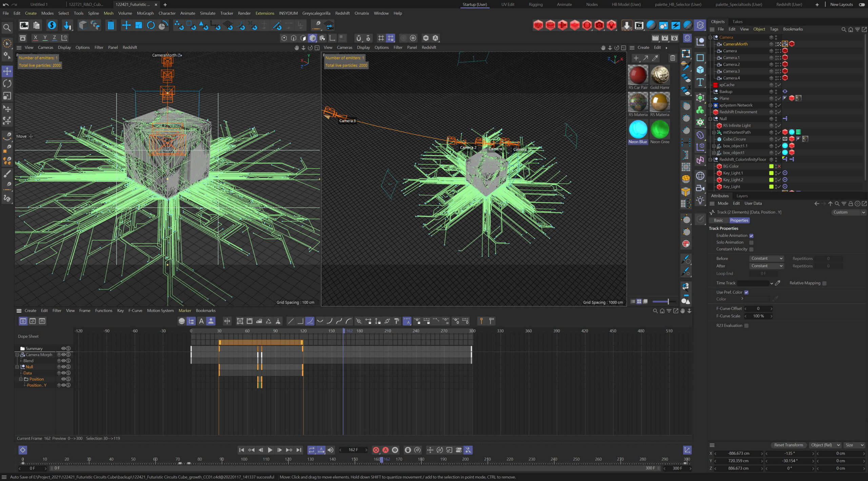868x481 pixels.
Task: Click the Record Active Objects button
Action: (x=376, y=450)
